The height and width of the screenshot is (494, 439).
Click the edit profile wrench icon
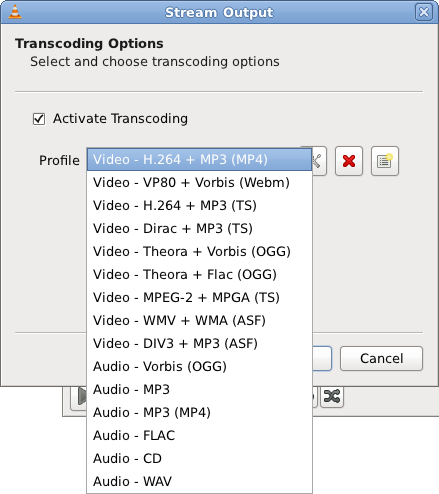[319, 161]
